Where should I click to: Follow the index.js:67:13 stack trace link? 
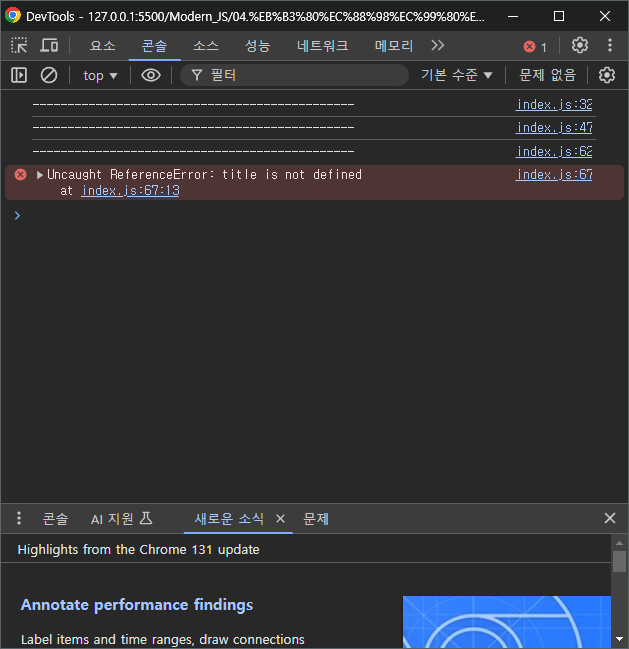(130, 190)
